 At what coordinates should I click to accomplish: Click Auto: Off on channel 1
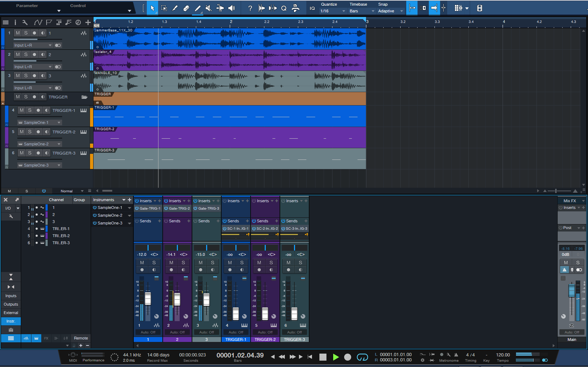click(x=148, y=332)
